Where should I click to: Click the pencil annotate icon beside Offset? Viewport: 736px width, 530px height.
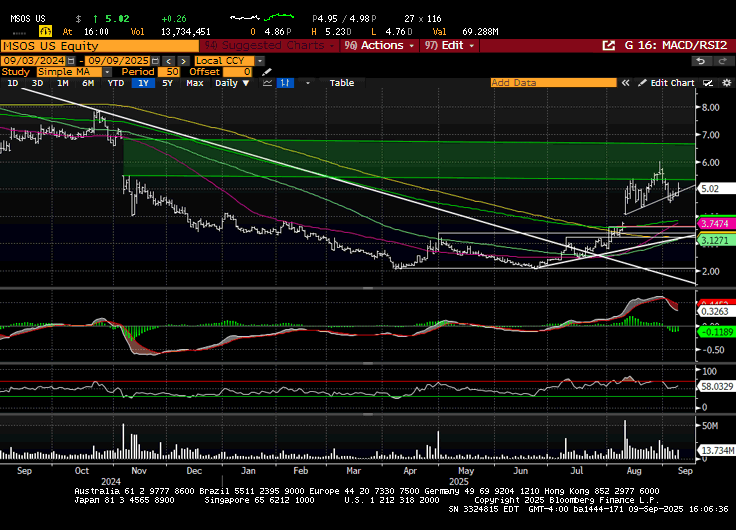[x=267, y=72]
